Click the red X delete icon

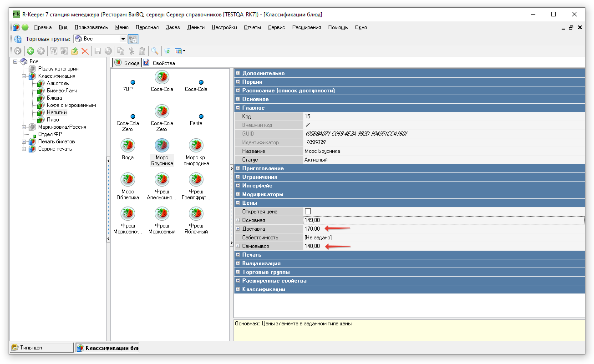[84, 51]
